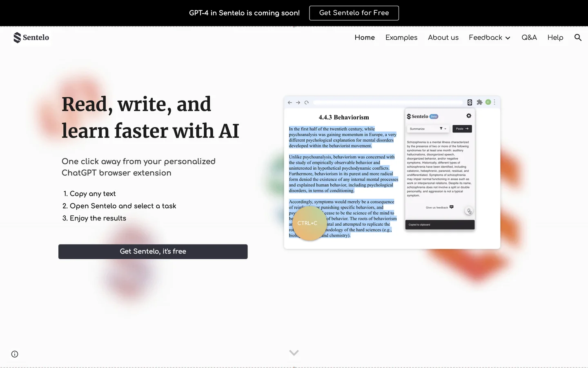Click the Sentelo demo screenshot image
Viewport: 588px width, 368px height.
coord(392,172)
